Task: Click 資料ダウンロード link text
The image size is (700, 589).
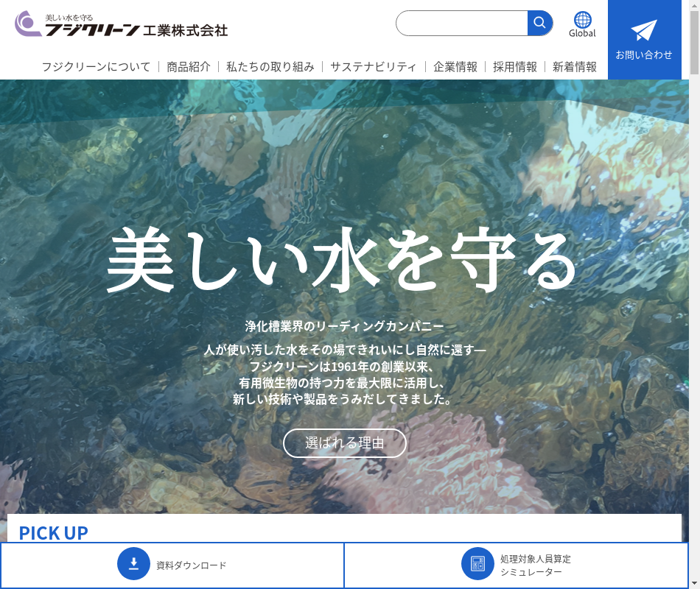Action: (192, 565)
